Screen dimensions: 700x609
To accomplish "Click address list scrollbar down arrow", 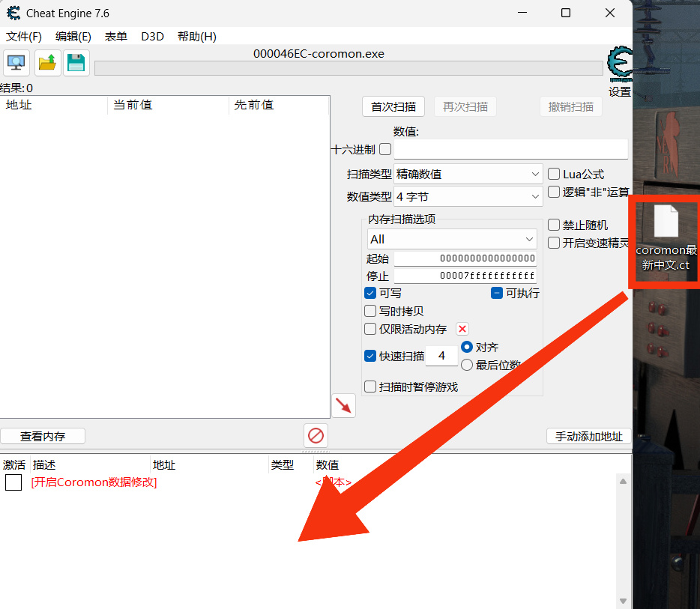I will click(624, 601).
